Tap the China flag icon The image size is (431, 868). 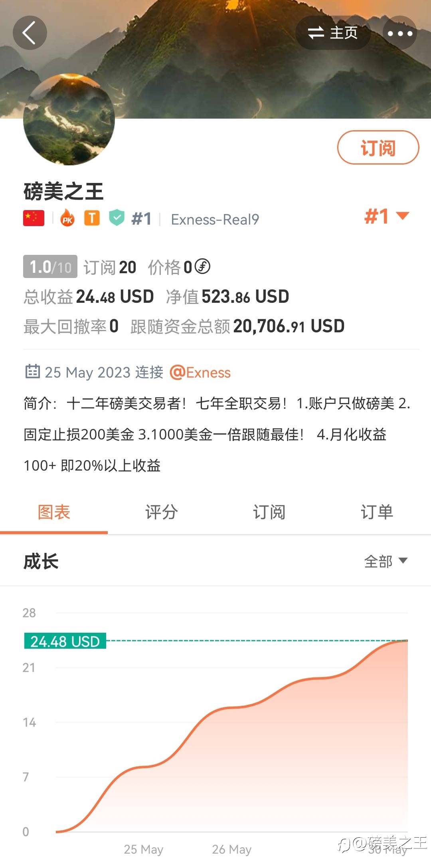[34, 218]
